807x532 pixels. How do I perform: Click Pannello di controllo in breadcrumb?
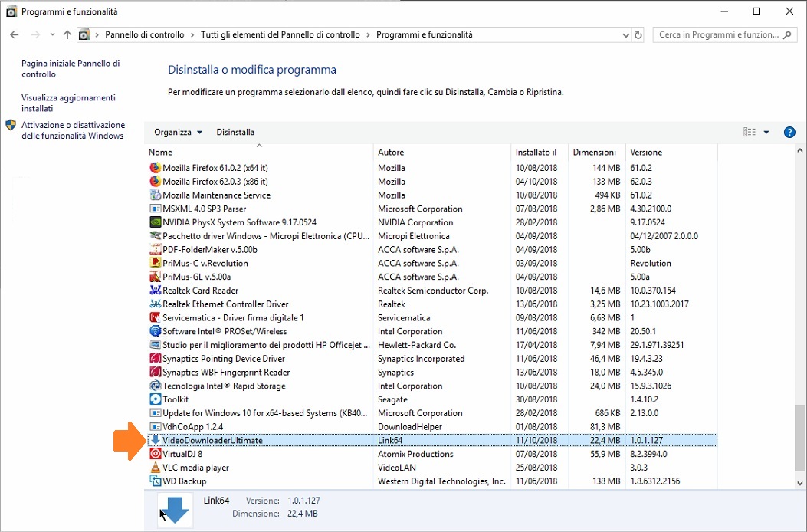coord(145,35)
